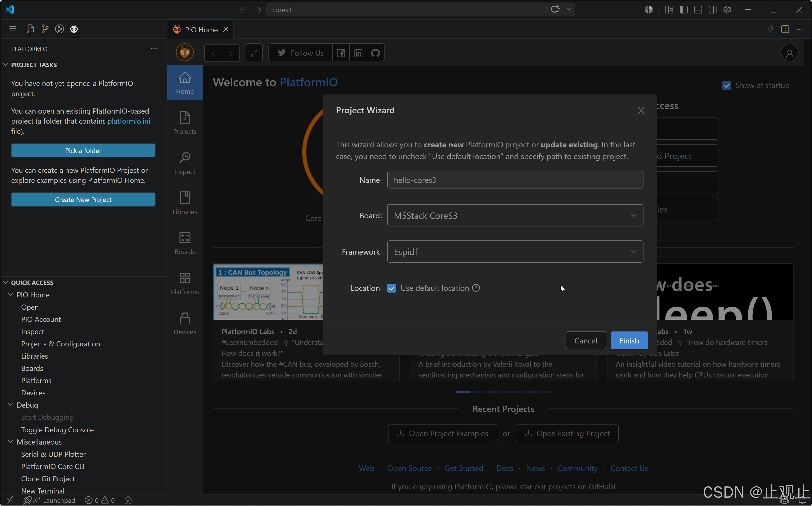Open the Board dropdown showing M5Stack CoreS3
This screenshot has height=506, width=812.
pyautogui.click(x=515, y=215)
